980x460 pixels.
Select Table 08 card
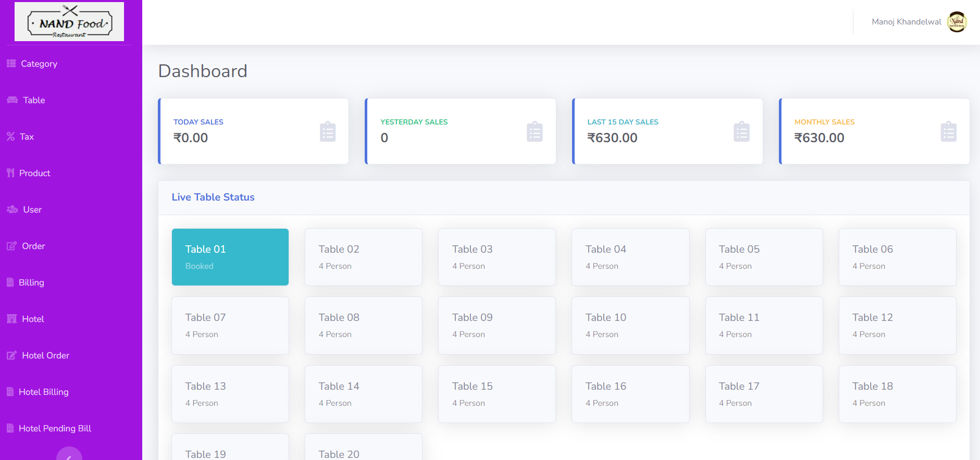click(x=363, y=326)
